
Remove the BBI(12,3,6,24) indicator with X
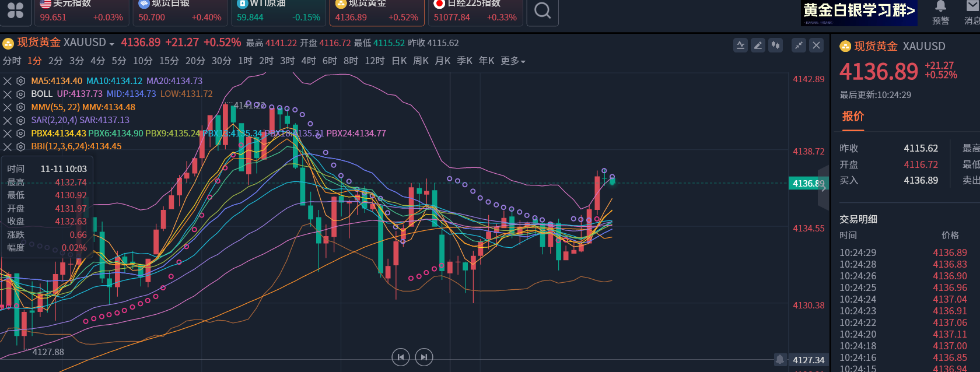(8, 146)
